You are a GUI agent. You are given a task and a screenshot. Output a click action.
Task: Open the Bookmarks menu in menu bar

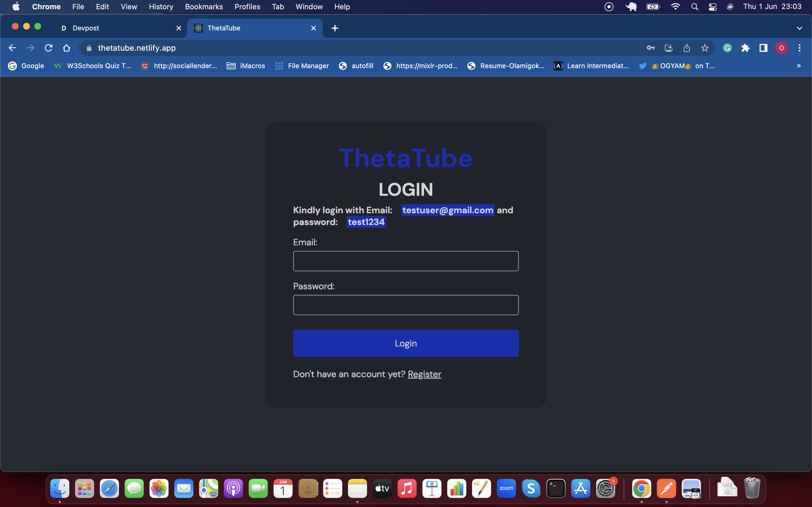coord(204,7)
